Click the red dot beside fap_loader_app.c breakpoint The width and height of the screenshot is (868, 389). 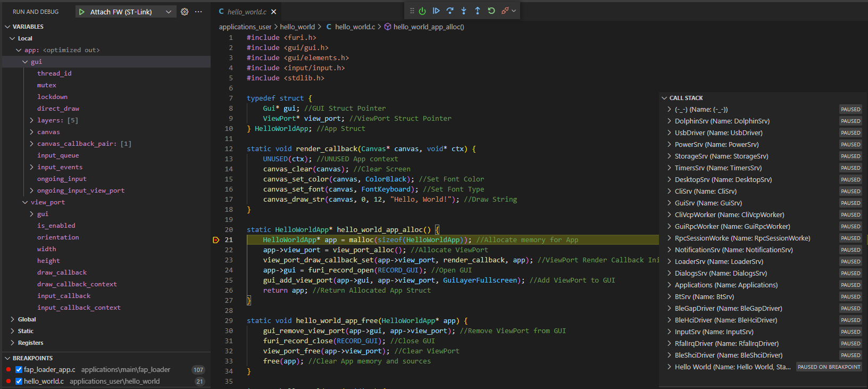coord(9,369)
